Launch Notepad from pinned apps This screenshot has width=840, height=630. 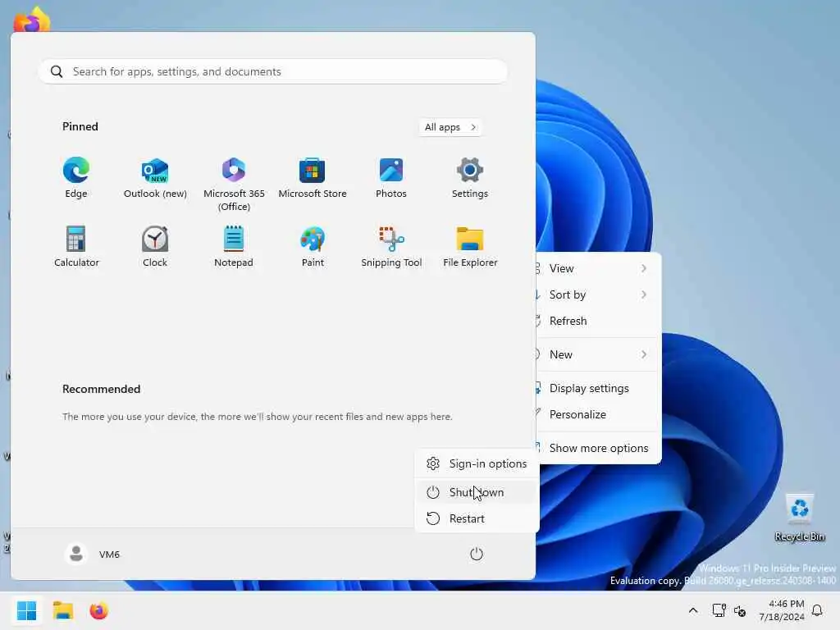(x=234, y=246)
